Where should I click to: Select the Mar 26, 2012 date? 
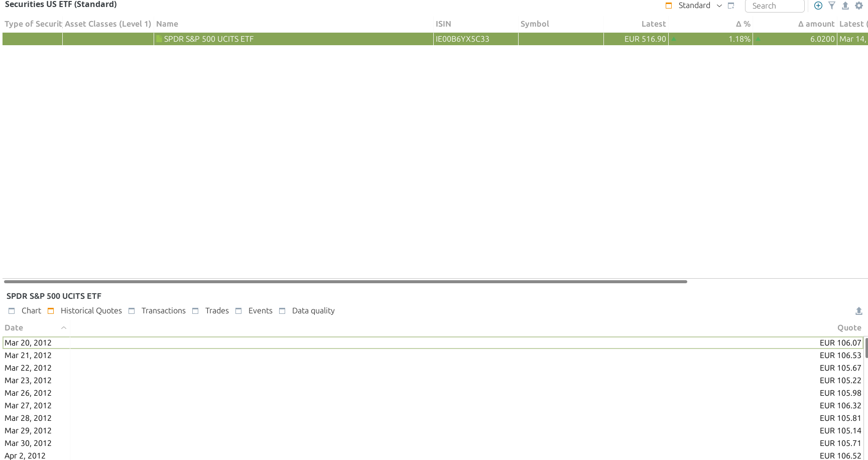(x=28, y=393)
